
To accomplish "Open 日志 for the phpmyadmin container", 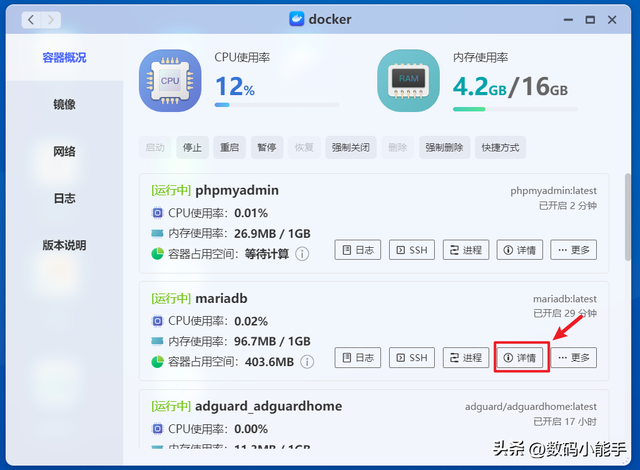I will pos(358,250).
